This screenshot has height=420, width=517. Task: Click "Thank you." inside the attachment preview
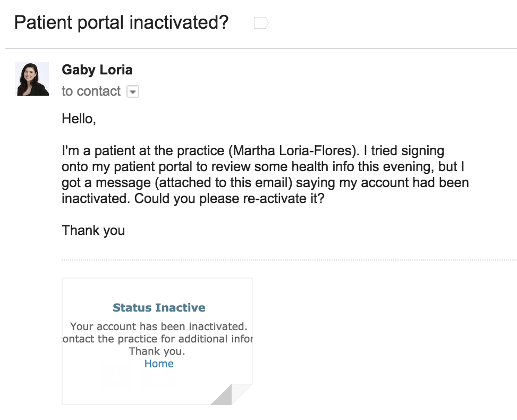pos(157,351)
